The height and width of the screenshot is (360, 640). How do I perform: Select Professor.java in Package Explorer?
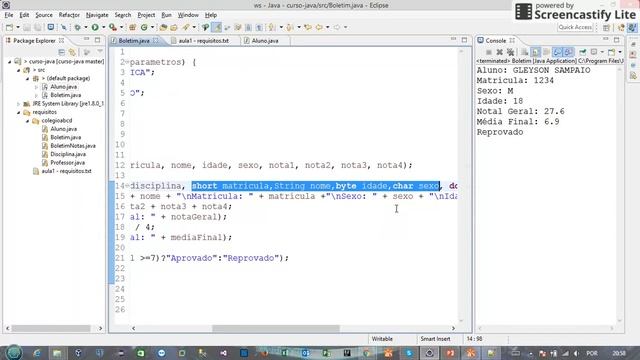pos(67,163)
